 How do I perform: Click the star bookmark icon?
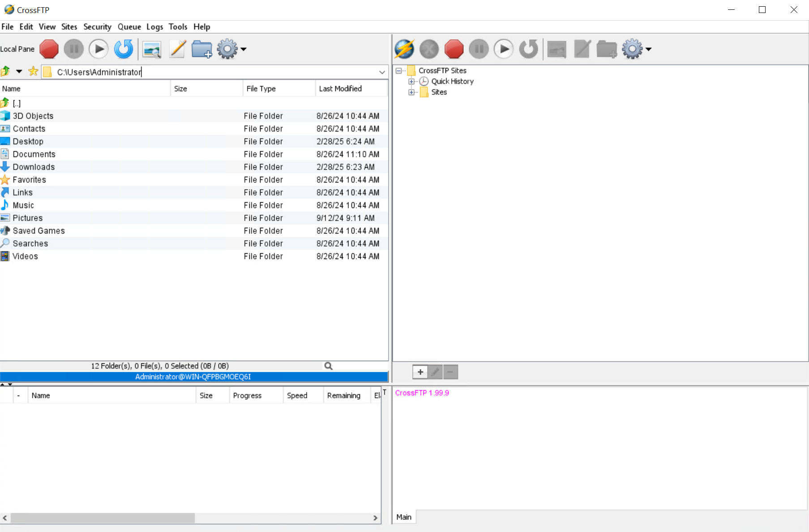click(33, 71)
